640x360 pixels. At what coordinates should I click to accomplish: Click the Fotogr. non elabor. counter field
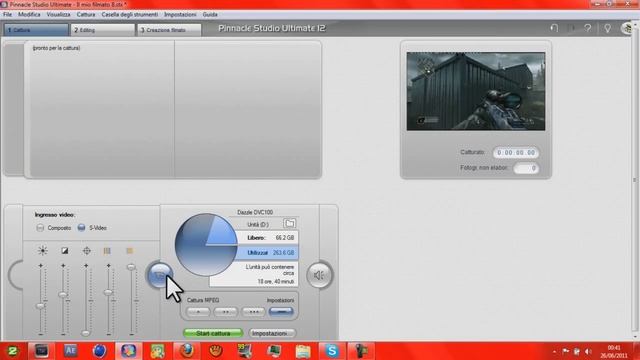526,168
